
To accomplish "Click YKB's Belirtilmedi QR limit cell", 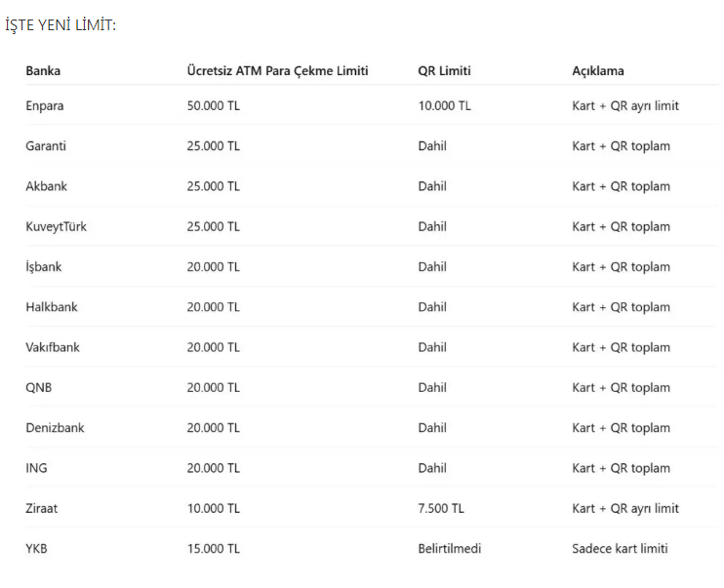I will pos(450,548).
